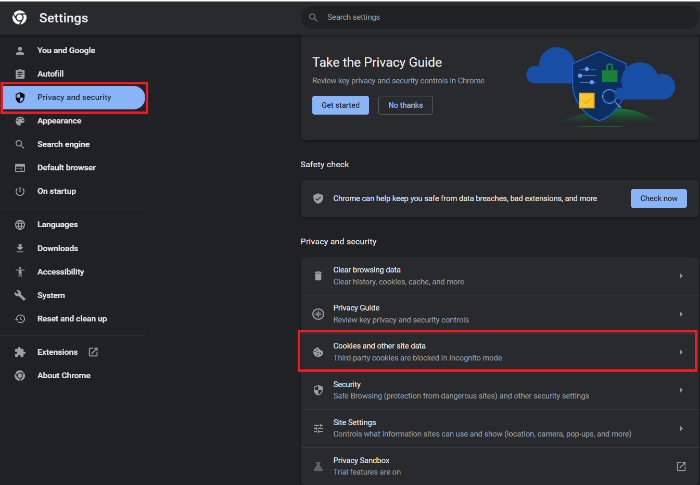Click the open-in-new-tab icon on Privacy Sandbox row
This screenshot has height=485, width=700.
coord(681,466)
